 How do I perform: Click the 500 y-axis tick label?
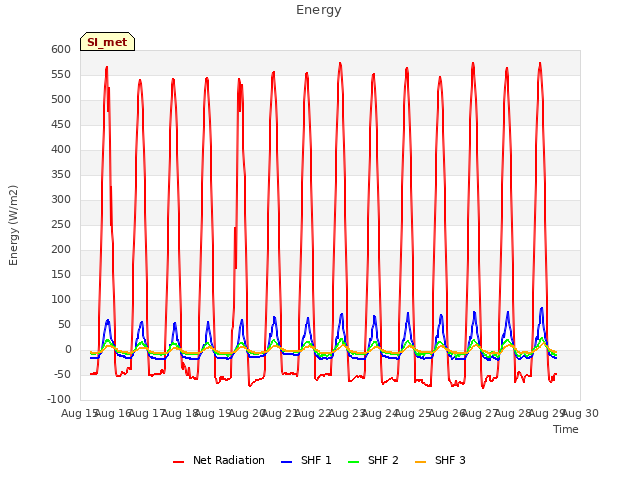[x=61, y=100]
